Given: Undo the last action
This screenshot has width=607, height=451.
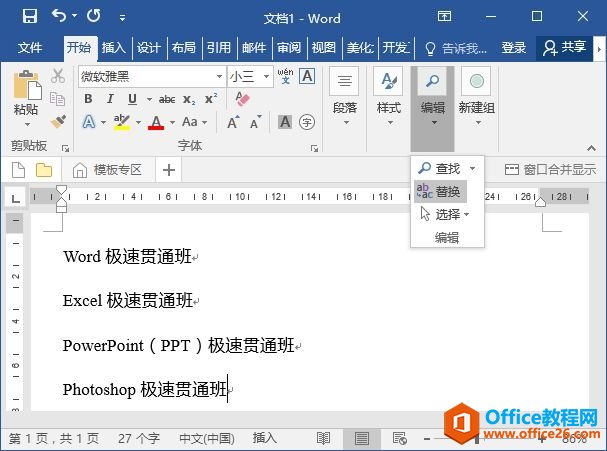Looking at the screenshot, I should click(59, 16).
